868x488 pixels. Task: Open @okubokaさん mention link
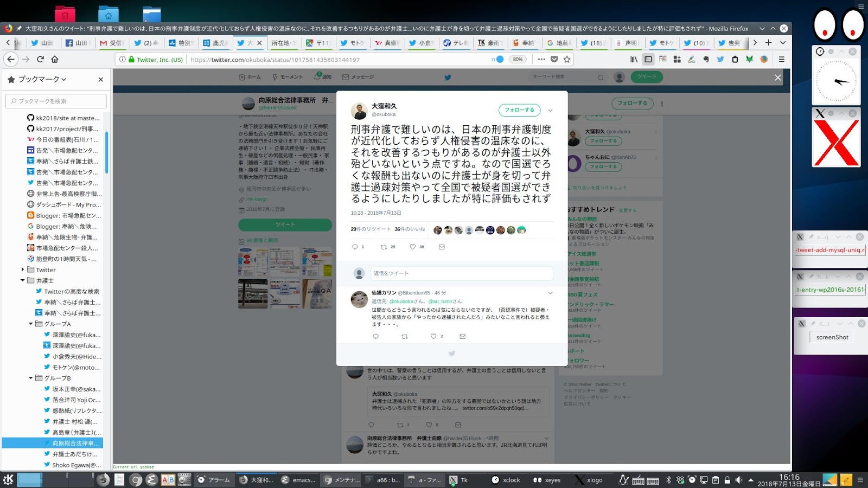pyautogui.click(x=407, y=301)
